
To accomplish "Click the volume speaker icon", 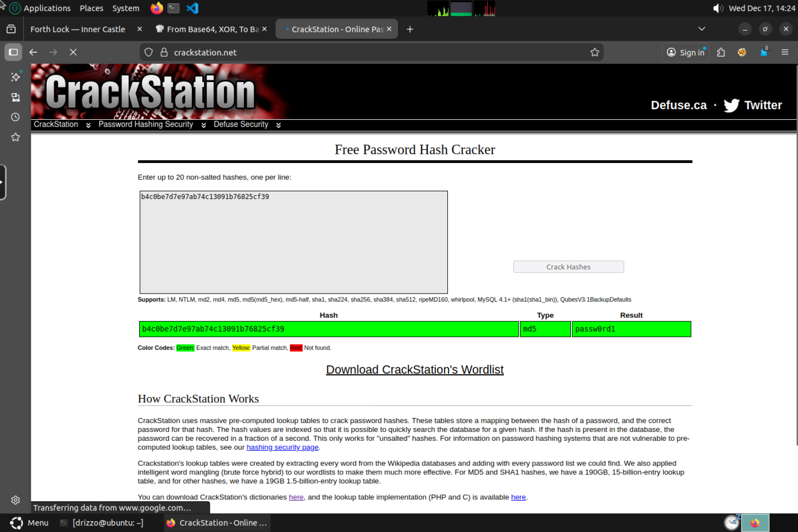I will coord(718,8).
